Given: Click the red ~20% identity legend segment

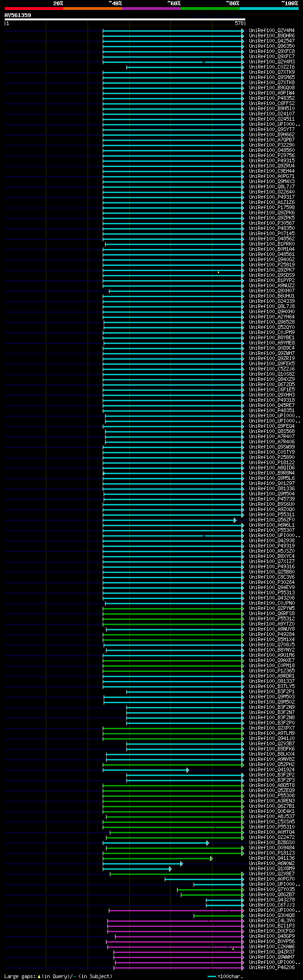Looking at the screenshot, I should [x=34, y=9].
